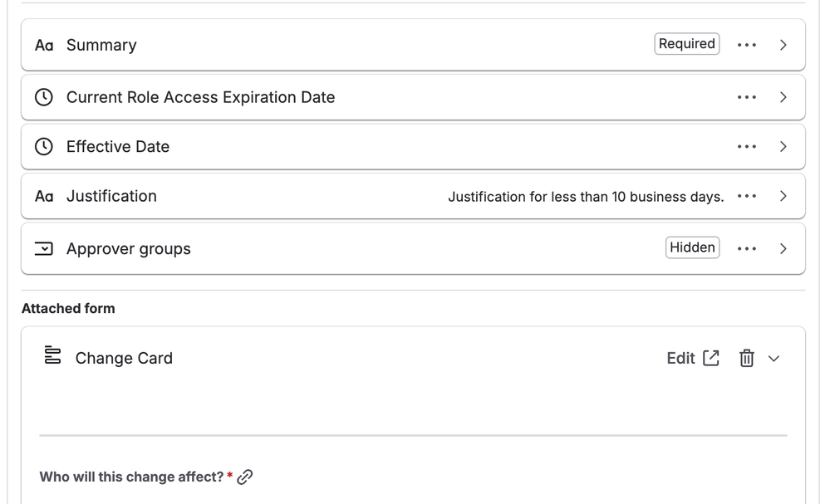Viewport: 830px width, 504px height.
Task: Open more options for Current Role Access Expiration Date
Action: tap(746, 97)
